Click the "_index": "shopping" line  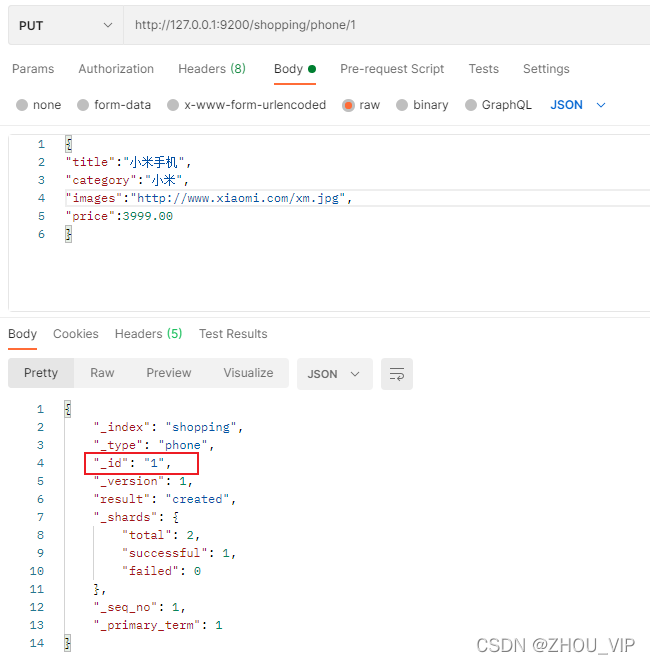(168, 427)
